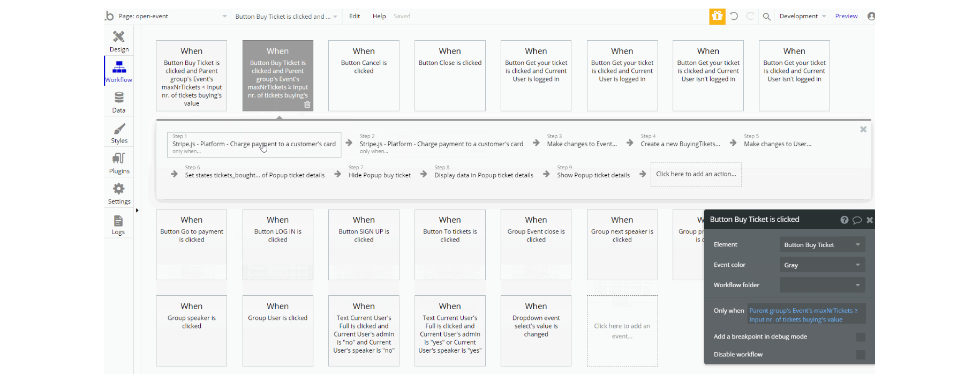Select the Group User is clicked event
This screenshot has width=980, height=374.
pyautogui.click(x=277, y=331)
